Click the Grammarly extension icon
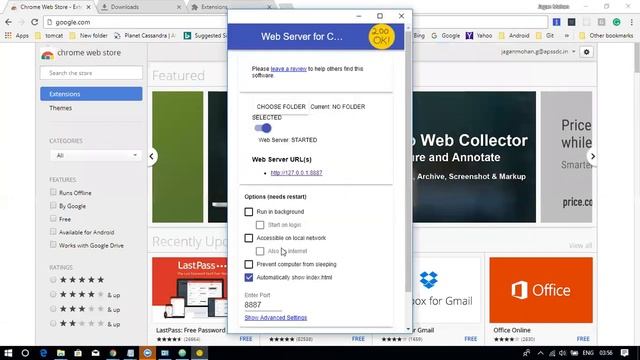Viewport: 640px width, 360px height. click(616, 22)
